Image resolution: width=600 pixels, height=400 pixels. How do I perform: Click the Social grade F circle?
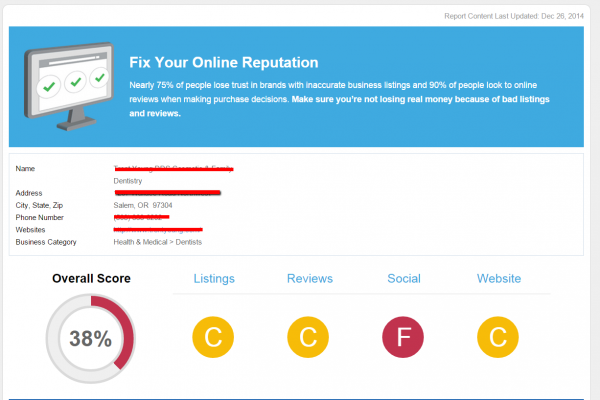(x=403, y=337)
